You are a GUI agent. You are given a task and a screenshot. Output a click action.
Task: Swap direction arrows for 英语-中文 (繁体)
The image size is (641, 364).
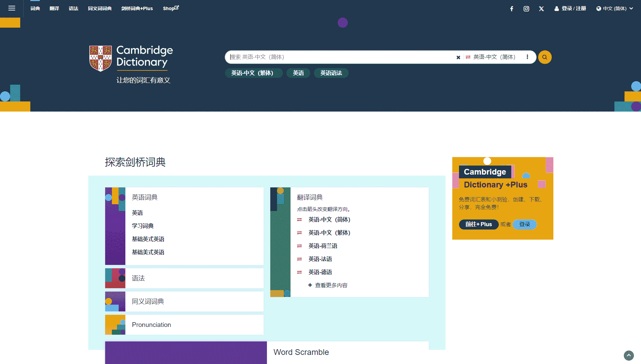pos(299,233)
